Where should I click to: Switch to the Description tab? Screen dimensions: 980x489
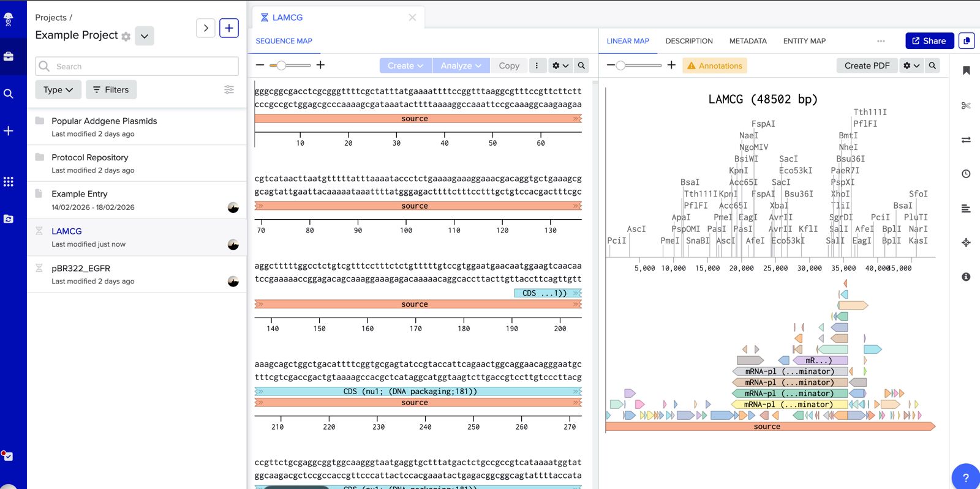click(689, 41)
